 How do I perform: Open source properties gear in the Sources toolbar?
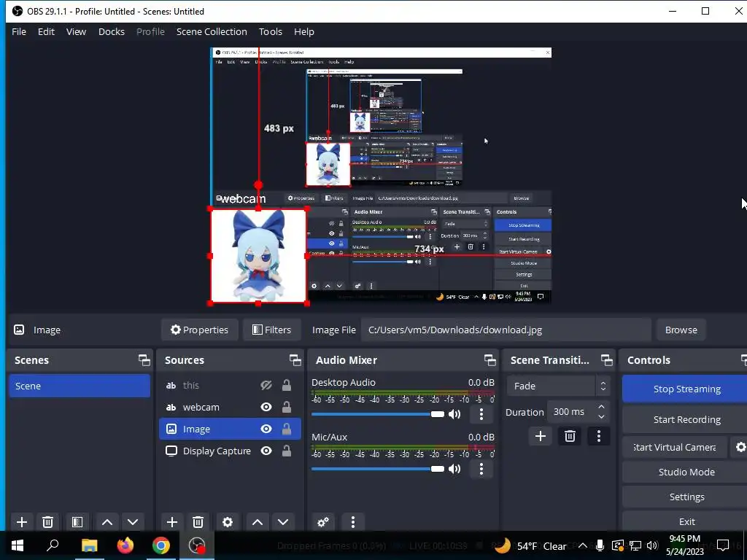point(228,522)
